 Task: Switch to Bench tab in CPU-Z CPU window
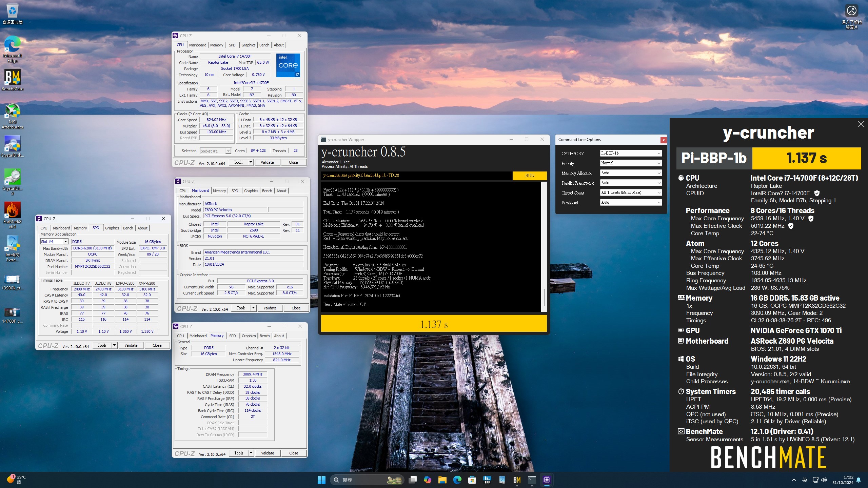point(264,45)
